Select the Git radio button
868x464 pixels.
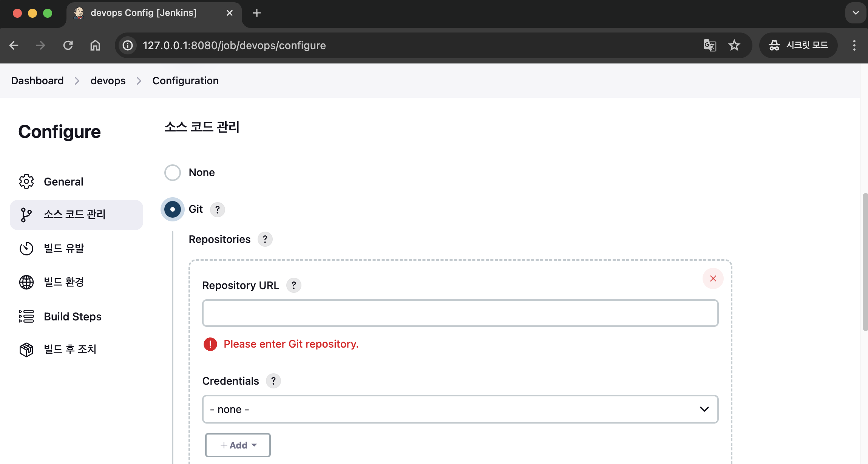tap(172, 209)
